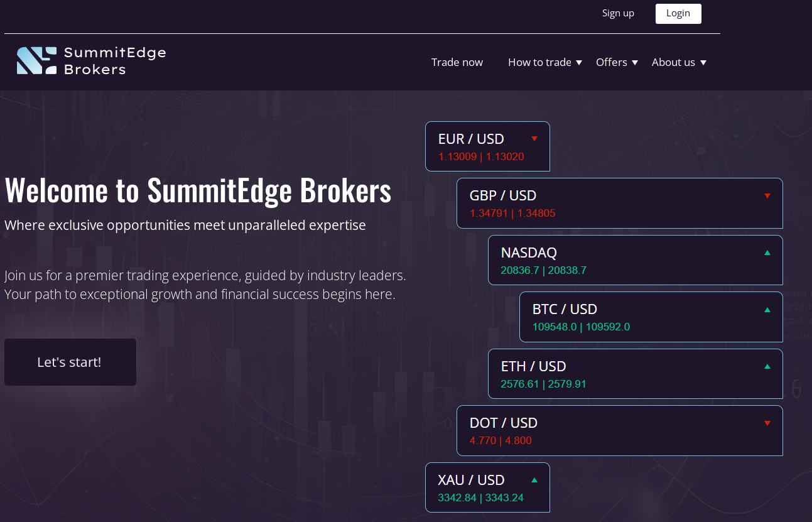Expand the Offers dropdown arrow
The image size is (812, 522).
pos(635,63)
